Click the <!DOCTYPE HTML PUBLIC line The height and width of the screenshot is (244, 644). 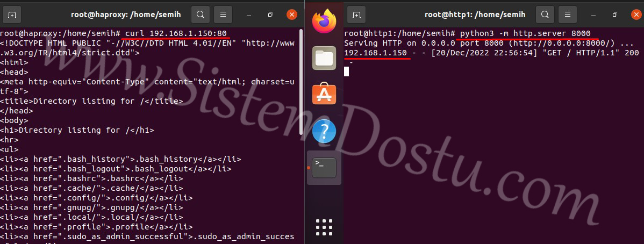pyautogui.click(x=147, y=43)
